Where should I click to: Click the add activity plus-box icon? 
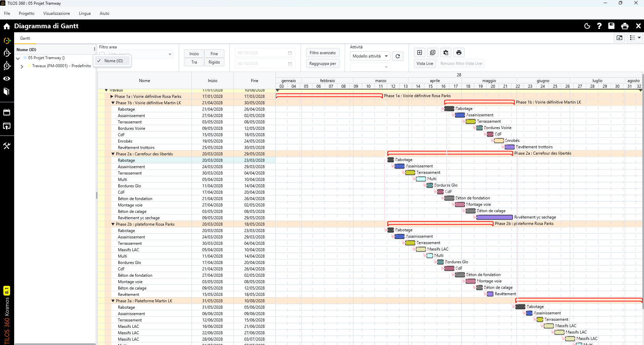[x=420, y=52]
